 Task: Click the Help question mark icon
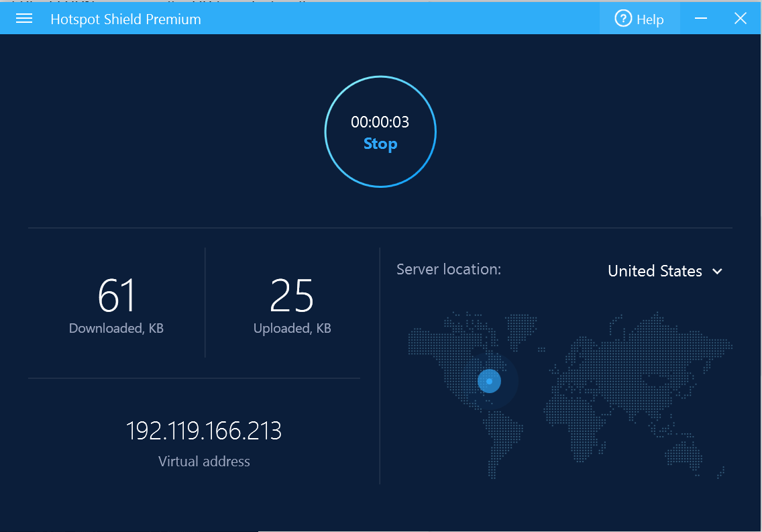pyautogui.click(x=622, y=19)
